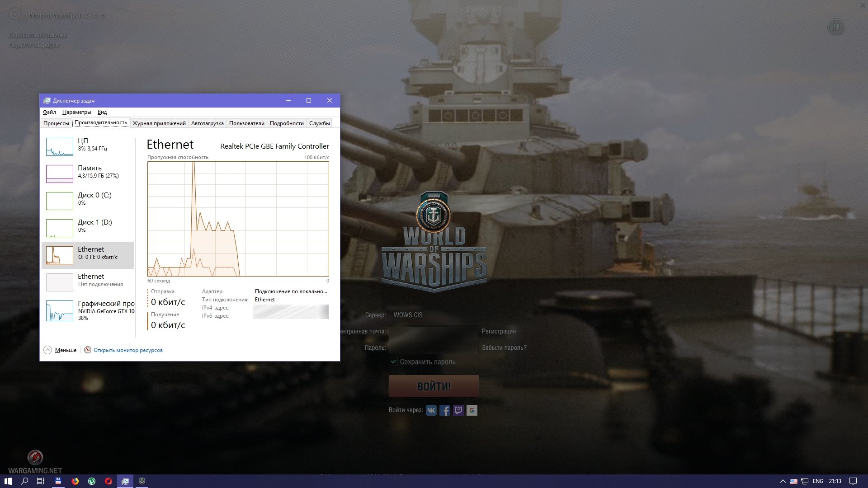Sign in via the Facebook icon
The width and height of the screenshot is (868, 488).
445,410
